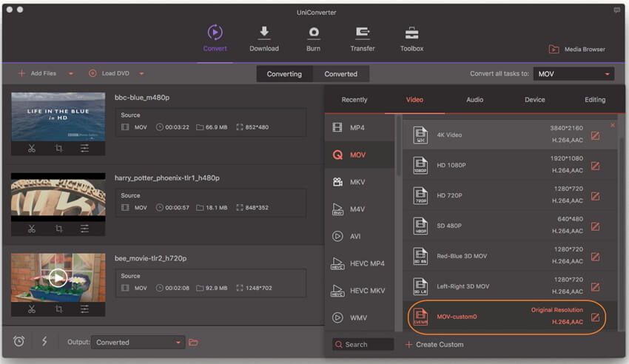629x364 pixels.
Task: Open effects settings for bee_movie-tlr2_h720p
Action: point(84,309)
